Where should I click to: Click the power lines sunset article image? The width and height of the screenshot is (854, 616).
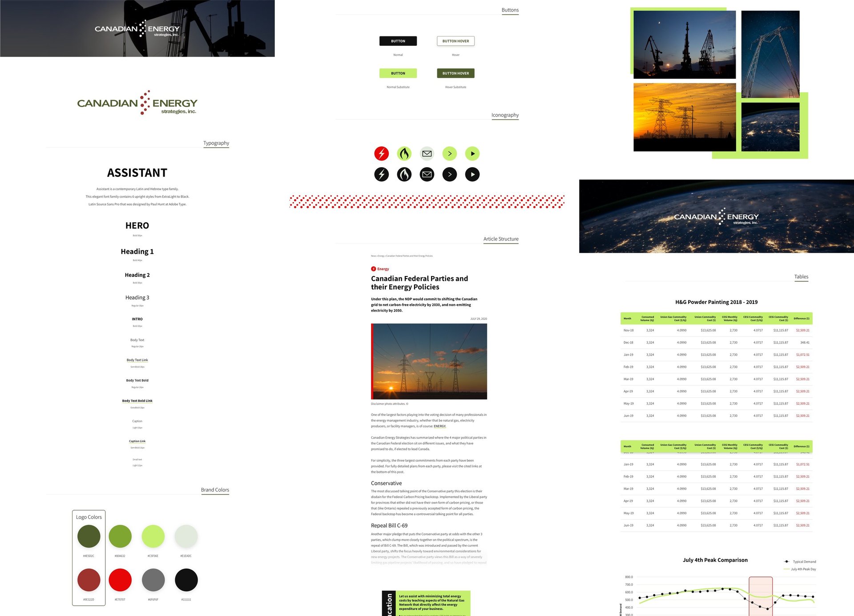click(x=429, y=361)
